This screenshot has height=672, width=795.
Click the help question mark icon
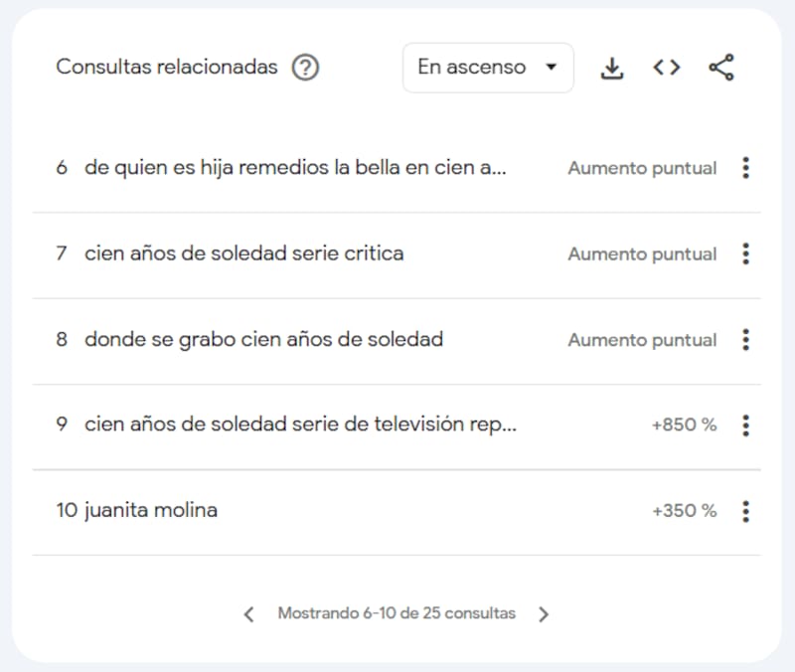[x=305, y=68]
